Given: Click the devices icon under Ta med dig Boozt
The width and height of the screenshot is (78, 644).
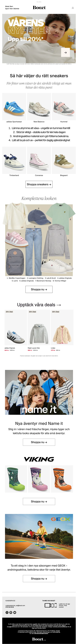Looking at the screenshot, I should click(x=51, y=605).
